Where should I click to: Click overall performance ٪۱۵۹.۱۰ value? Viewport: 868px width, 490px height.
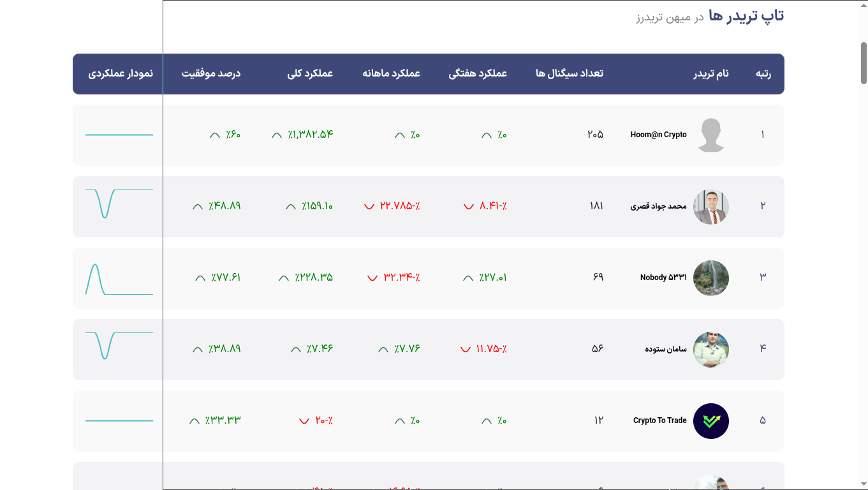(317, 206)
